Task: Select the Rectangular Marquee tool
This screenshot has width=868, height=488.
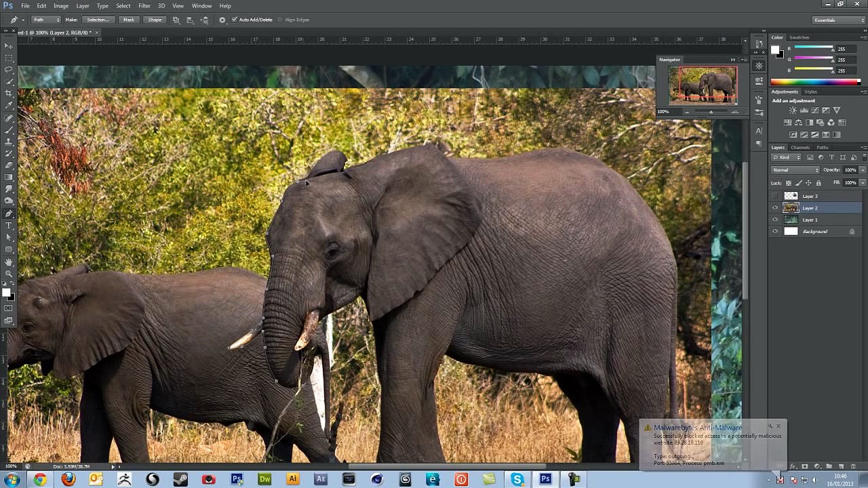Action: (9, 58)
